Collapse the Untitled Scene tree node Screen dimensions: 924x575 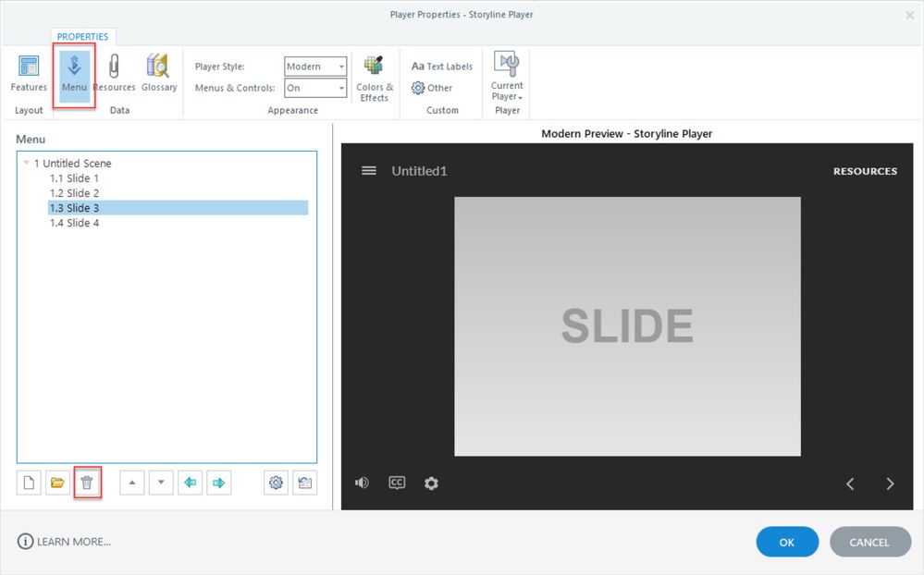click(26, 164)
